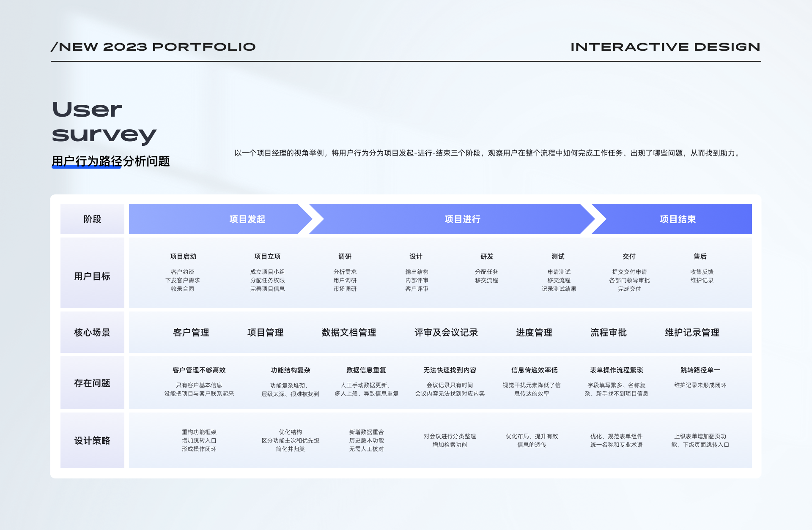Image resolution: width=812 pixels, height=530 pixels.
Task: Click the 项目发起 stage arrow
Action: pos(220,219)
